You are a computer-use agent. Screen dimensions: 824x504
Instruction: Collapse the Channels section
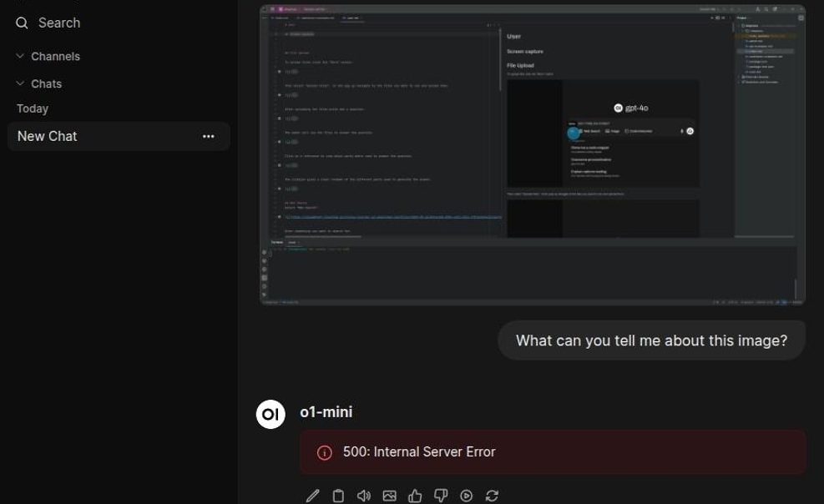20,57
